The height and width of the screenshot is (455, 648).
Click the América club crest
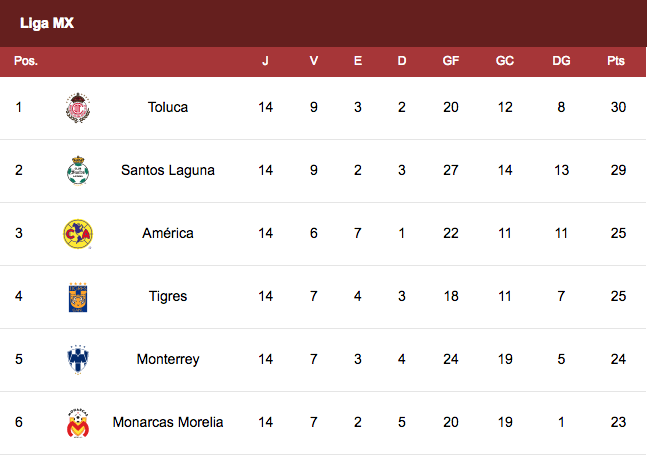pyautogui.click(x=78, y=234)
